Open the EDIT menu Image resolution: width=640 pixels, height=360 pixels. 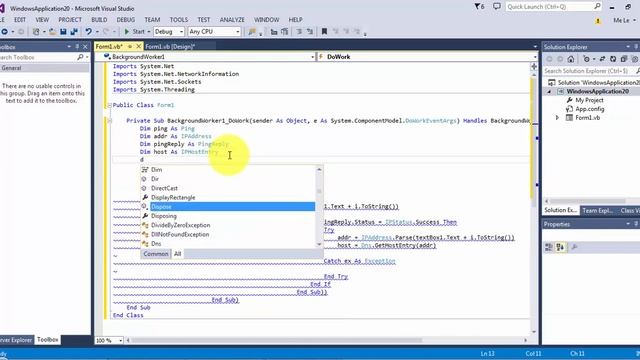pos(20,20)
